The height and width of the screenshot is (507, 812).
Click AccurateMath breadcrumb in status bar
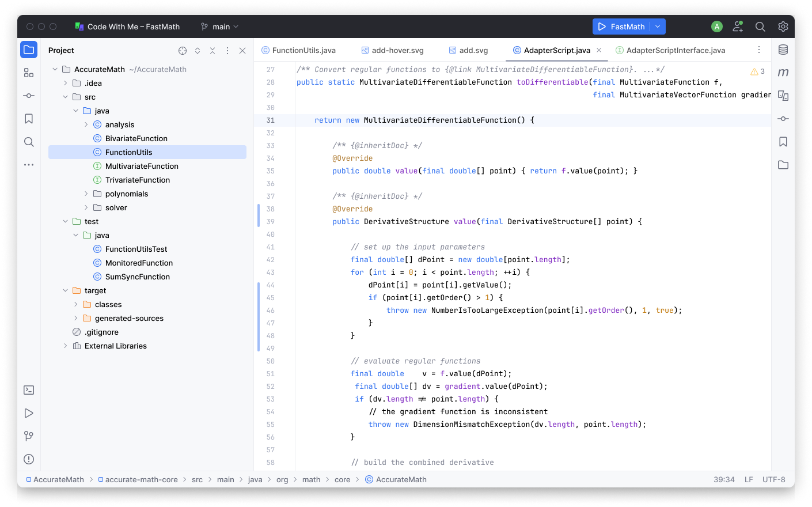click(x=55, y=479)
